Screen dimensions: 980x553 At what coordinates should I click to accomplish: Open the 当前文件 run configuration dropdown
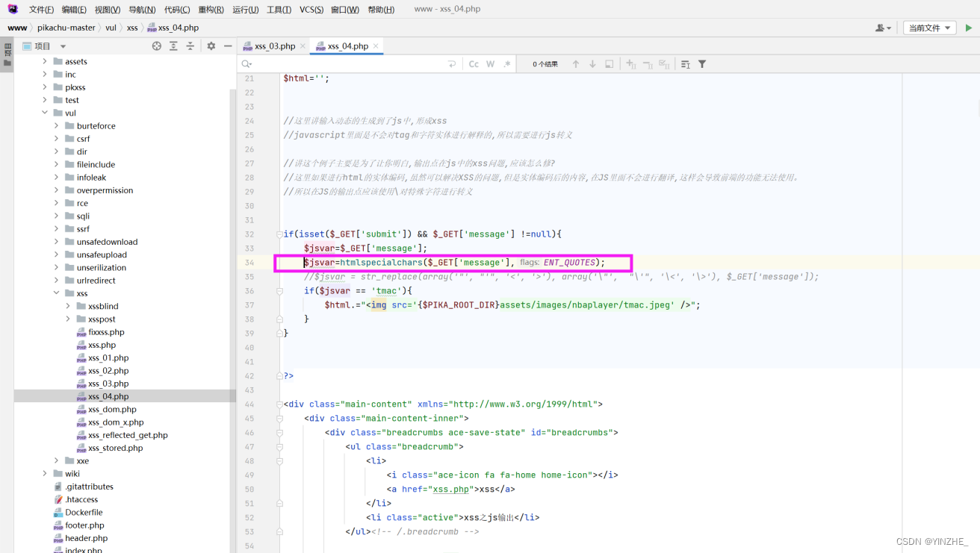[x=929, y=28]
